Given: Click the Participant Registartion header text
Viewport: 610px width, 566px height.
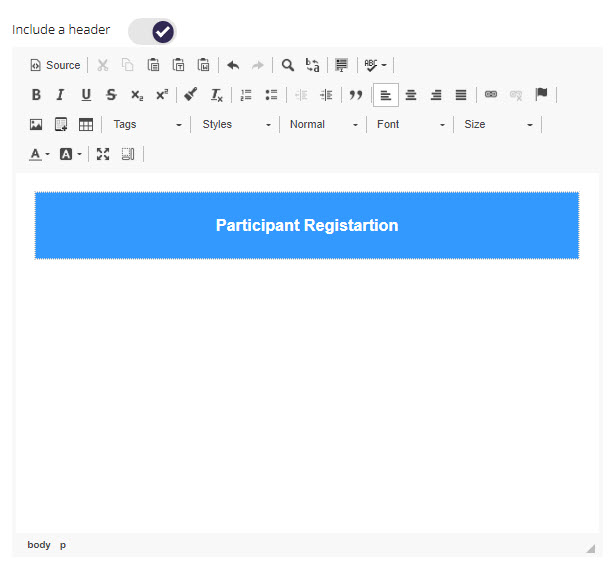Looking at the screenshot, I should (x=307, y=225).
